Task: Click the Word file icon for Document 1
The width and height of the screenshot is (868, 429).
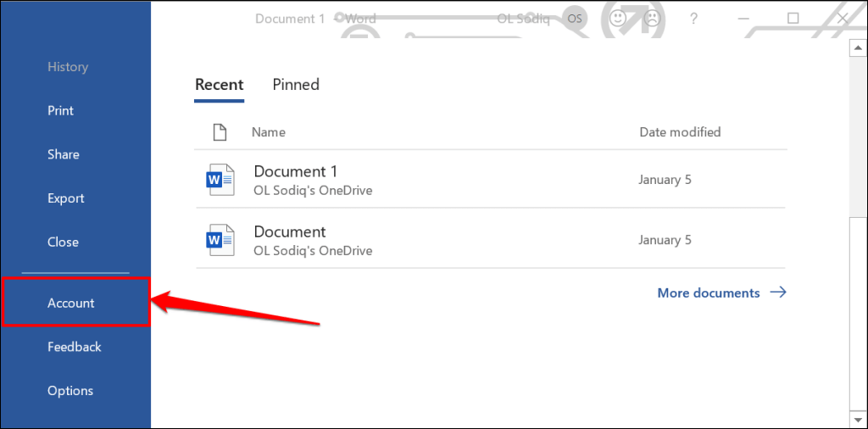Action: point(220,180)
